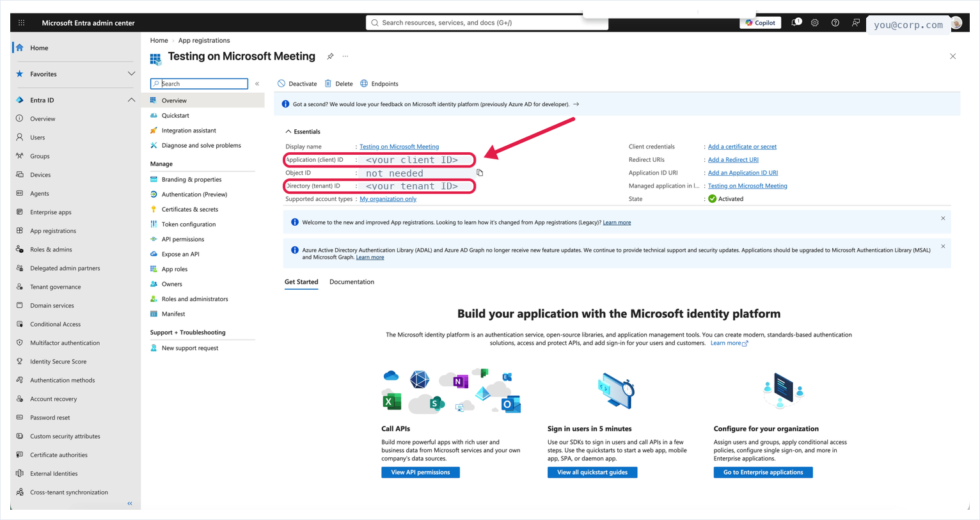Viewport: 980px width, 520px height.
Task: Switch to the Documentation tab
Action: click(352, 282)
